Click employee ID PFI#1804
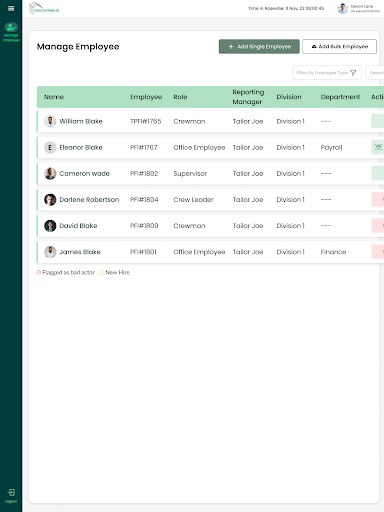 (x=144, y=200)
